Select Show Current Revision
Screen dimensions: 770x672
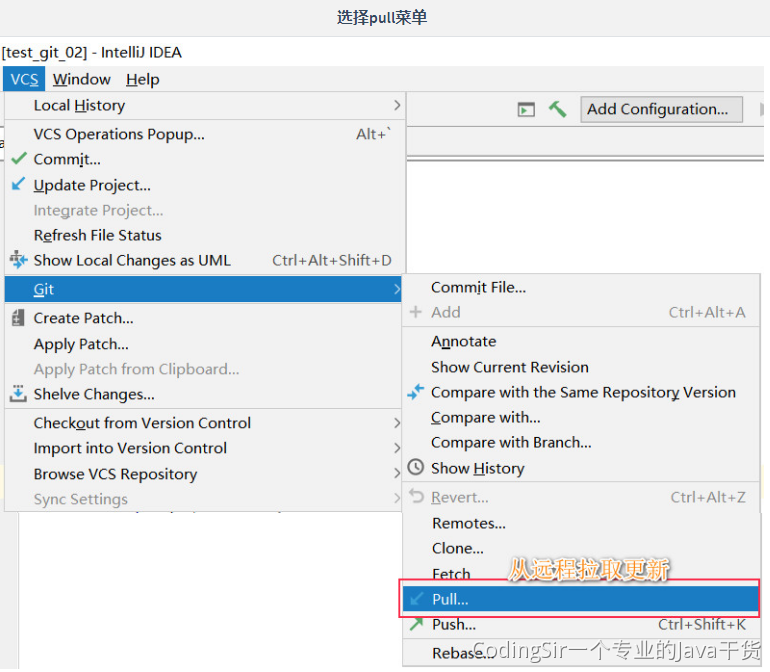[581, 367]
